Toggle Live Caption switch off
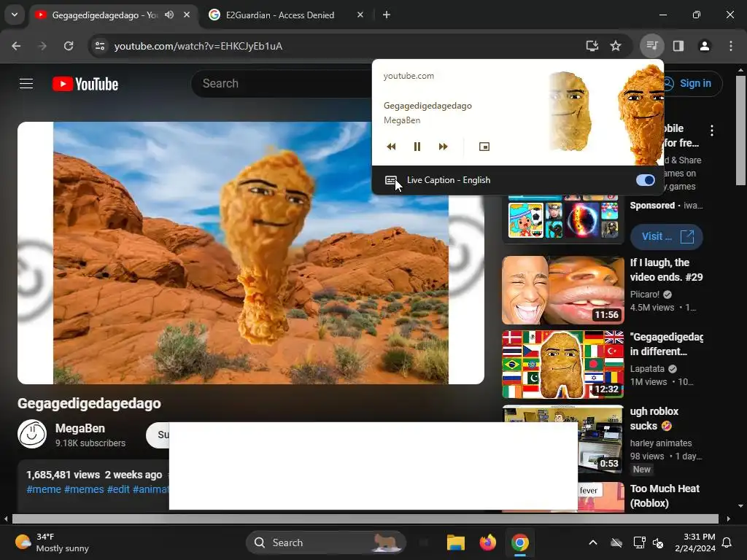747x560 pixels. tap(646, 180)
